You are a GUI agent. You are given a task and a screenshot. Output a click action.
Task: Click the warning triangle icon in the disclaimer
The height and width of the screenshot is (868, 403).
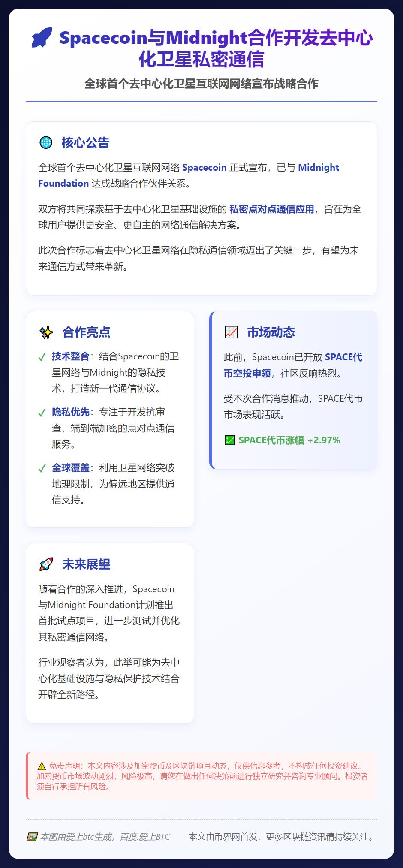coord(41,766)
